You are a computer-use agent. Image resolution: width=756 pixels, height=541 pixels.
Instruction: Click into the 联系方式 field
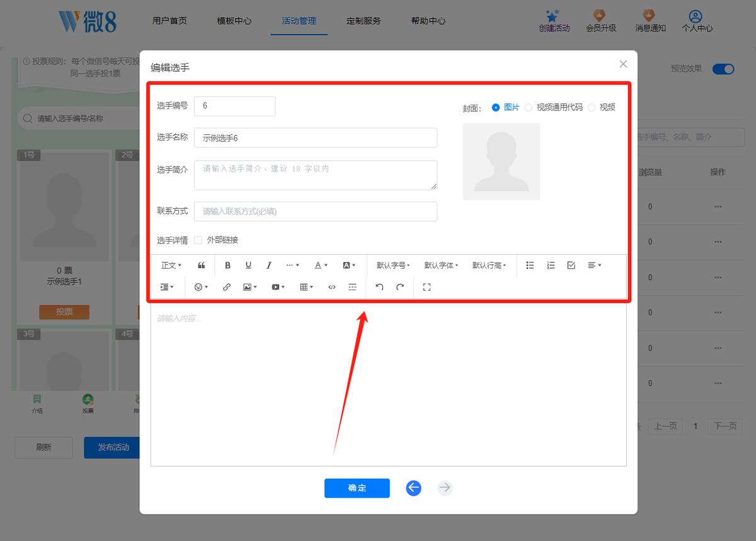316,212
